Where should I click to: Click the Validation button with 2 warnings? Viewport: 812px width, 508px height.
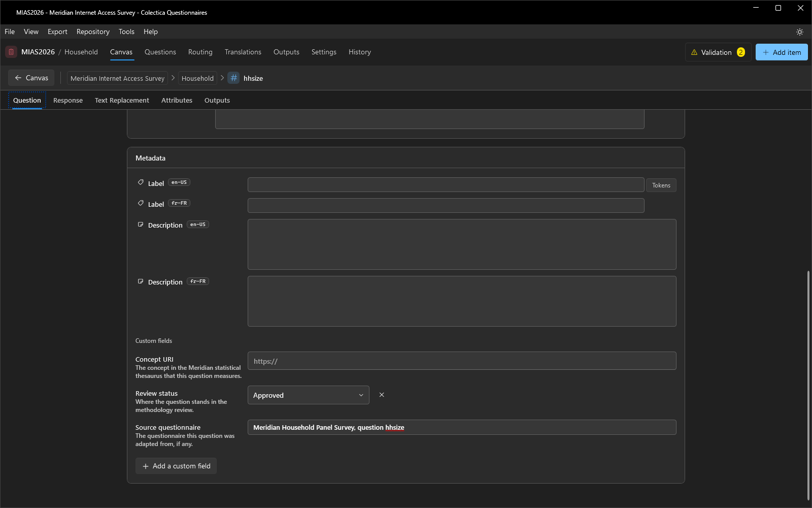tap(718, 52)
